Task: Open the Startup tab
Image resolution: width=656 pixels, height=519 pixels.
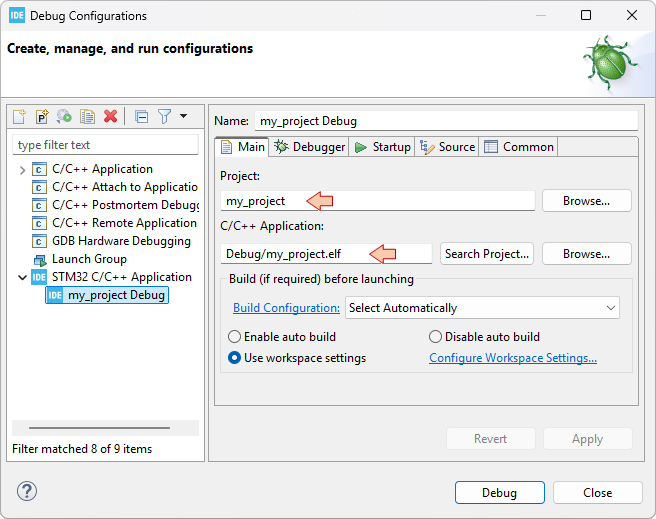Action: [x=382, y=147]
